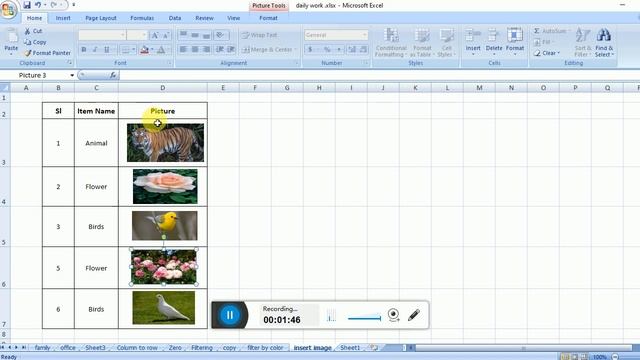Copy the selected picture
Viewport: 640px width, 360px height.
[x=35, y=42]
